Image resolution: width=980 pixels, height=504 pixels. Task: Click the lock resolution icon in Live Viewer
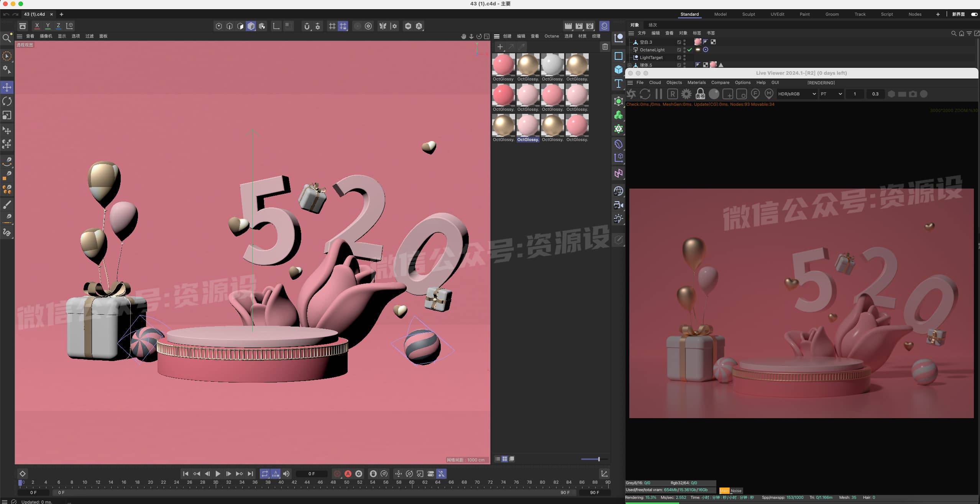coord(700,94)
